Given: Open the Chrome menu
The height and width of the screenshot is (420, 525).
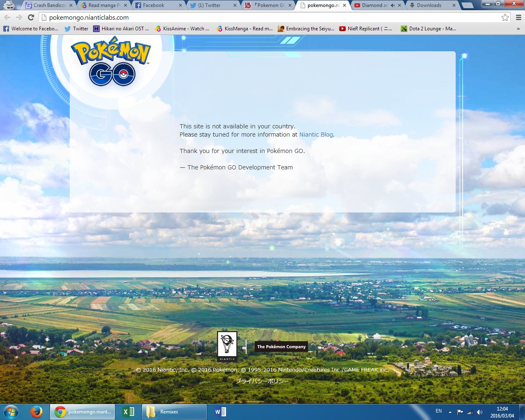Looking at the screenshot, I should pos(518,17).
